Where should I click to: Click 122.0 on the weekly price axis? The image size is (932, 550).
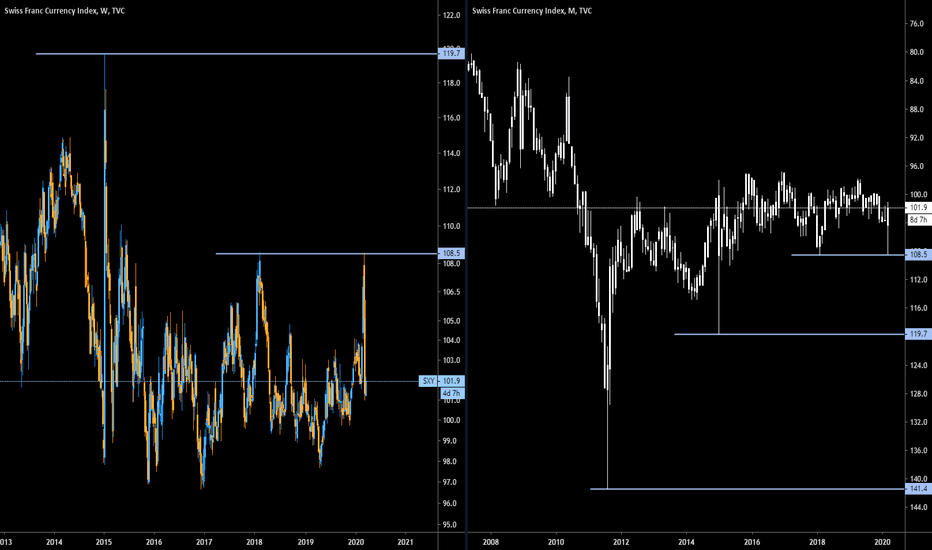452,15
